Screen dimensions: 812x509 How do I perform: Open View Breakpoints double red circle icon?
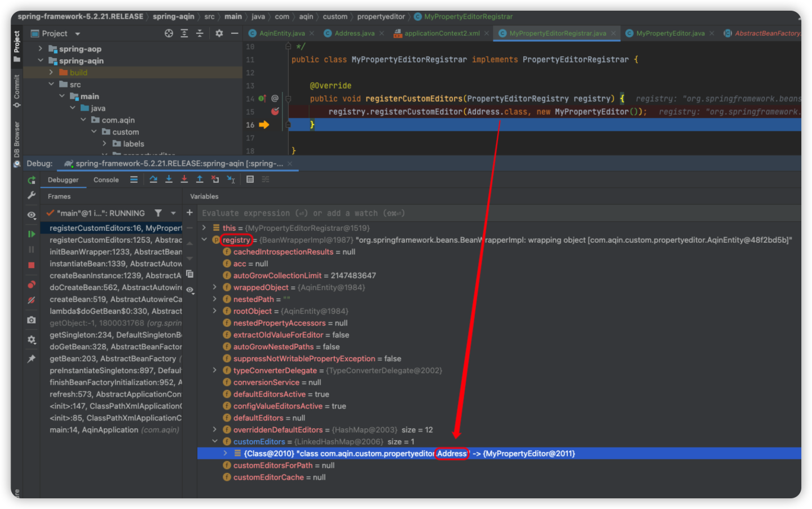click(32, 284)
